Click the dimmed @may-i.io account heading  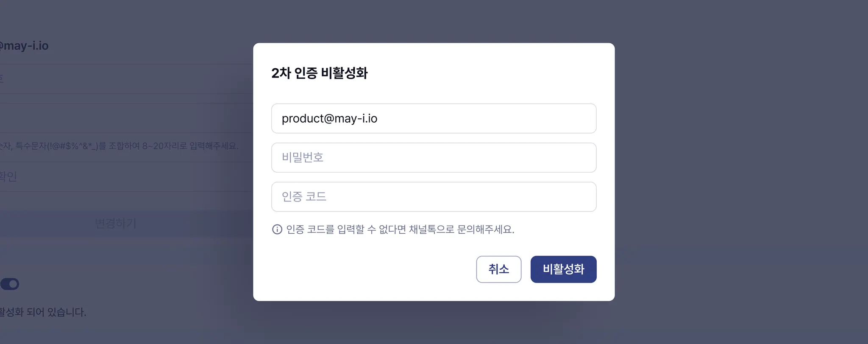(x=24, y=46)
